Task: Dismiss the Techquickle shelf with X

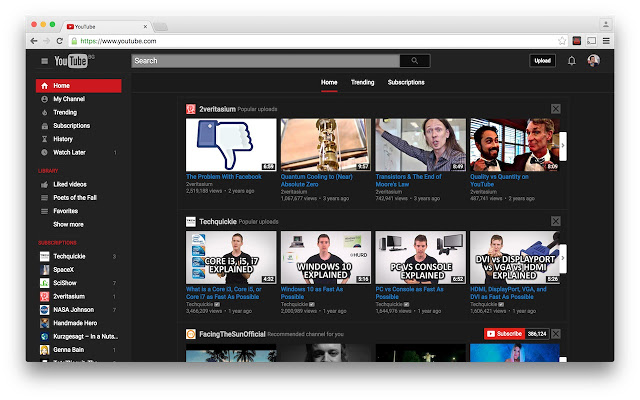Action: click(x=556, y=221)
